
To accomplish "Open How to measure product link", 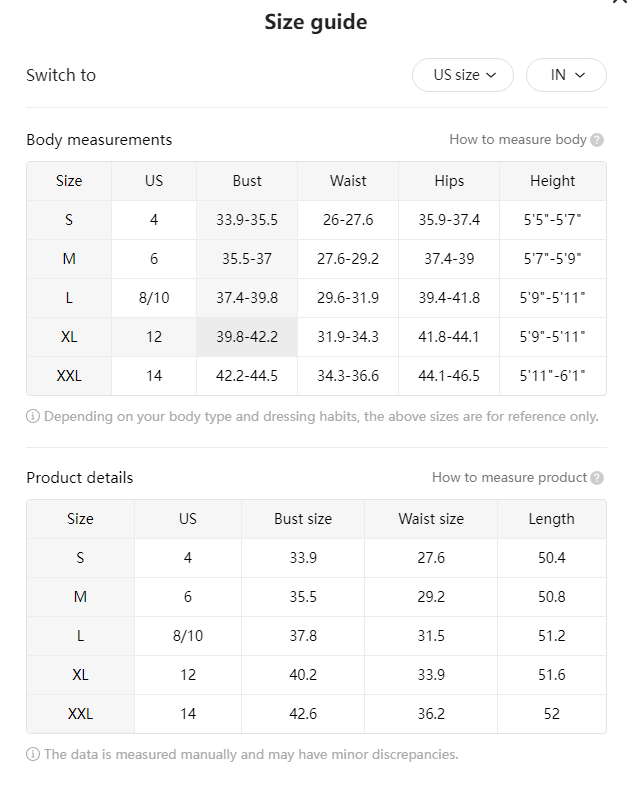I will (x=509, y=477).
